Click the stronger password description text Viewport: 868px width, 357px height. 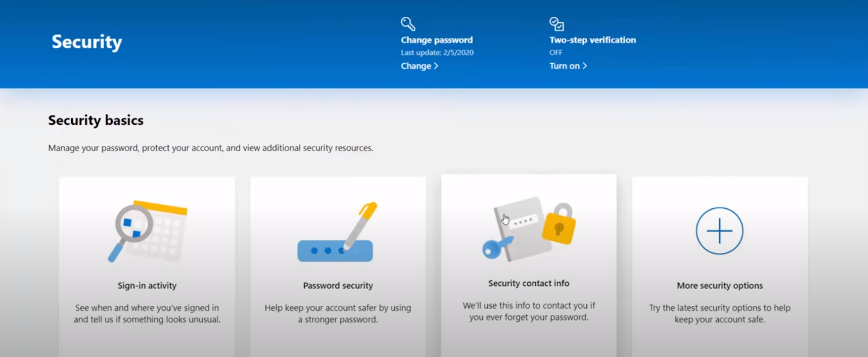pyautogui.click(x=338, y=314)
